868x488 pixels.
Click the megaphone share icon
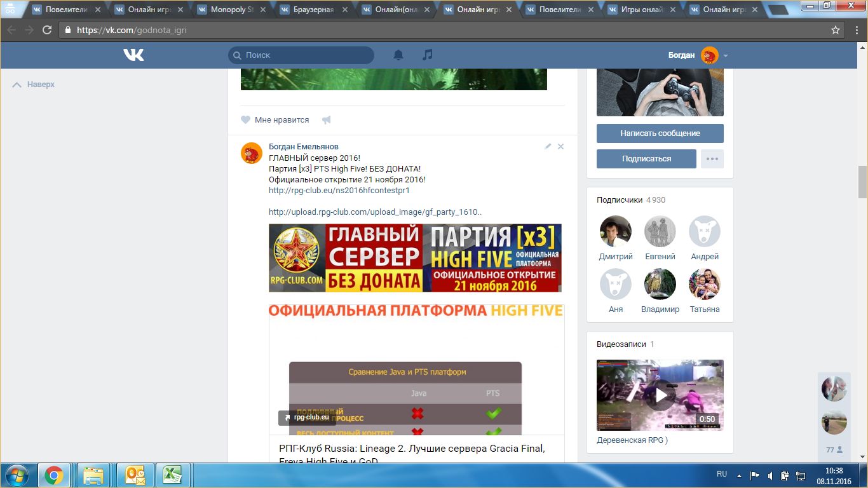pos(326,120)
